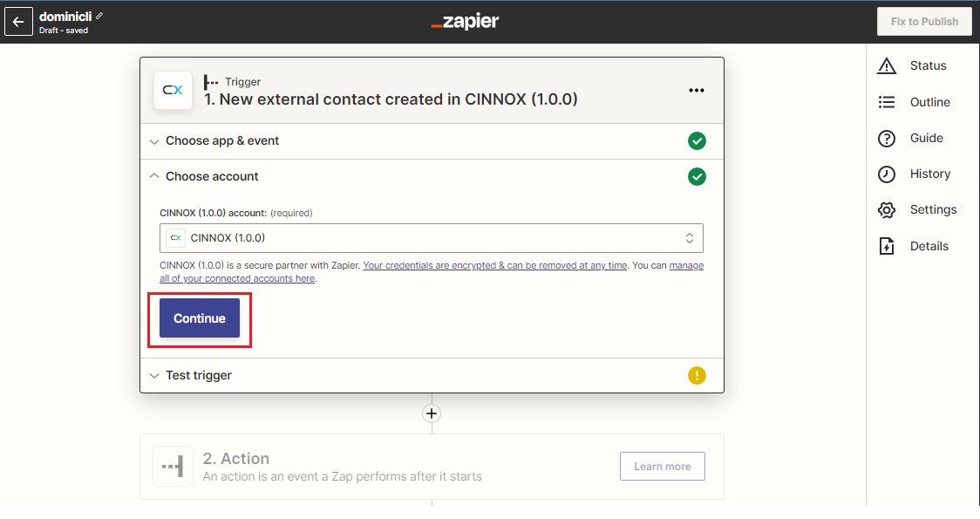
Task: Edit Zap name via pencil icon
Action: (99, 16)
